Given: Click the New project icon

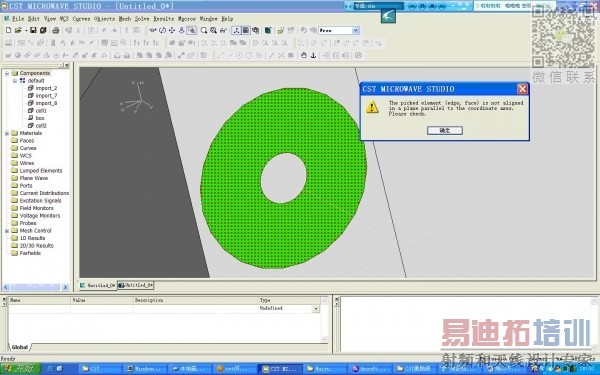Looking at the screenshot, I should click(8, 30).
